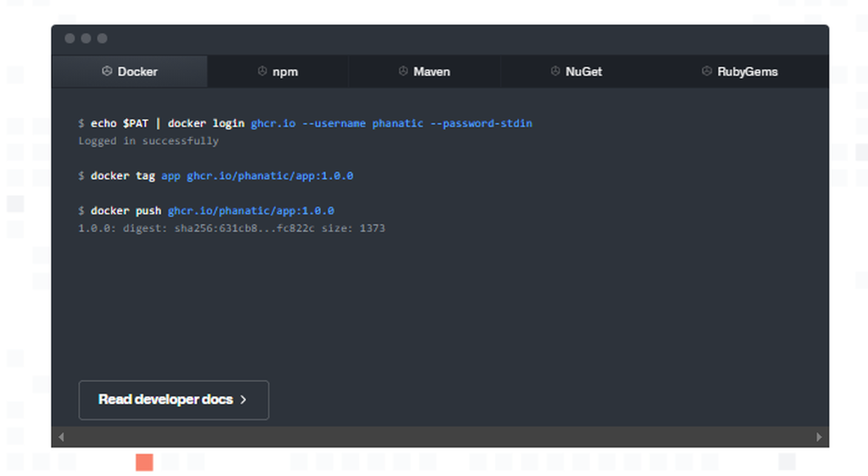Click the package icon beside Maven
The image size is (868, 476).
(x=403, y=71)
